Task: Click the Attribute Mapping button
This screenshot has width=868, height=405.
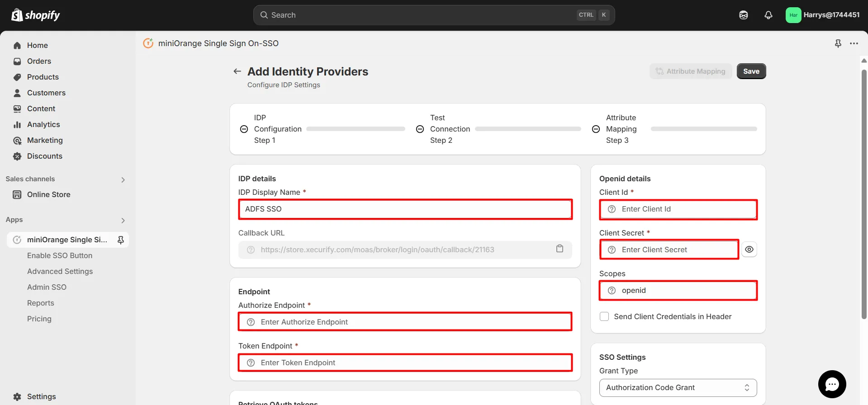Action: point(691,71)
